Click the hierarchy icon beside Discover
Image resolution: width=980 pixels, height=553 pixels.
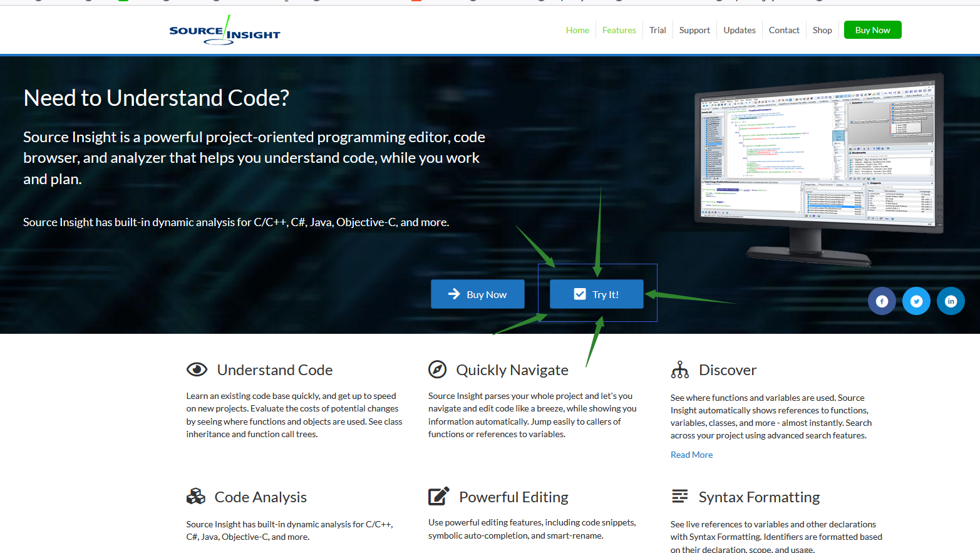tap(679, 370)
